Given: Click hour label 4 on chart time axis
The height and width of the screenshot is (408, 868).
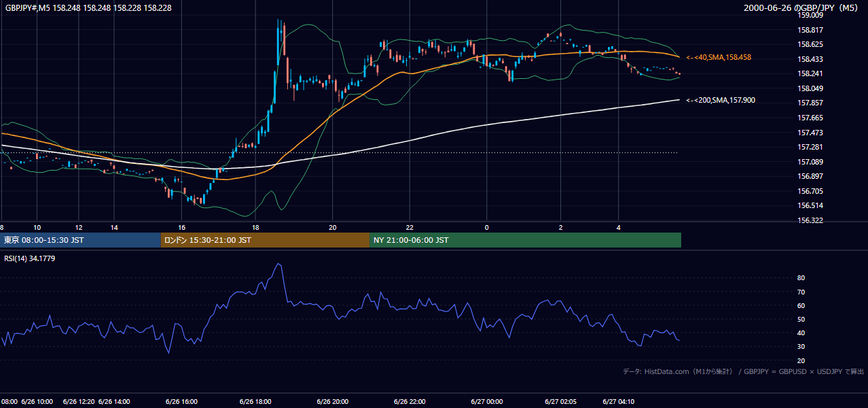Looking at the screenshot, I should pyautogui.click(x=618, y=227).
